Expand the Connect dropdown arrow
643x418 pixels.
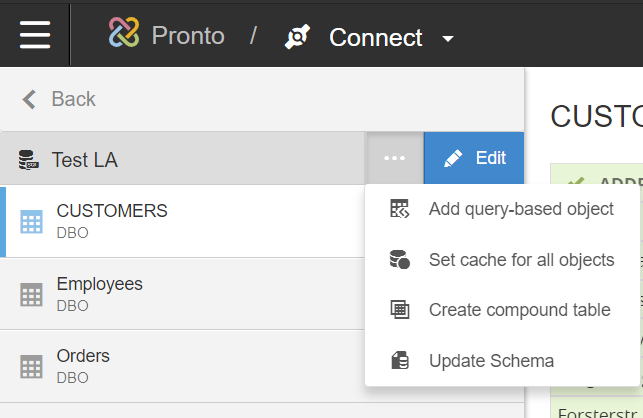tap(448, 39)
